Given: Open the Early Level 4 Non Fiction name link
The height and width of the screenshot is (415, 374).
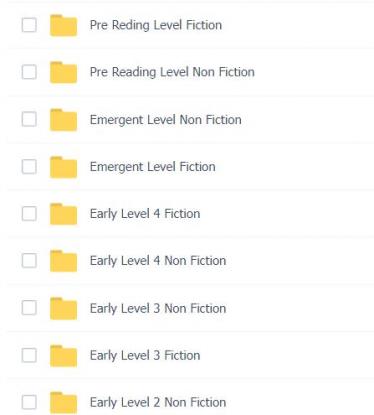Looking at the screenshot, I should point(158,261).
